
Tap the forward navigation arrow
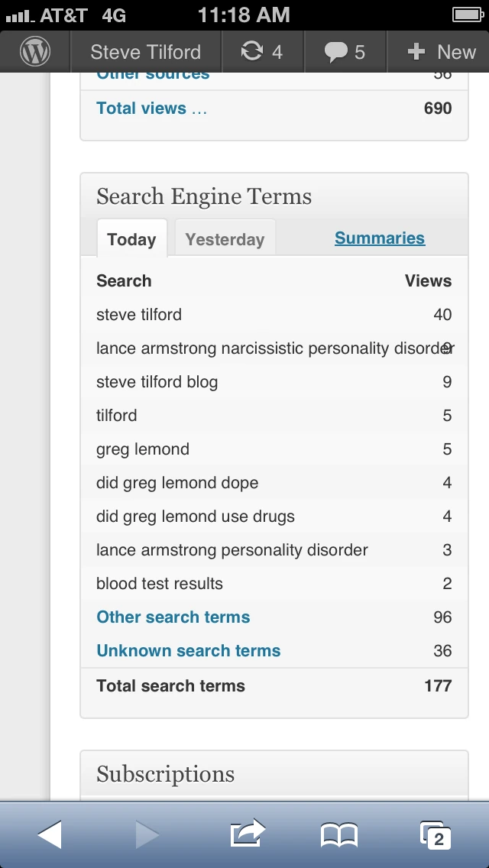[146, 834]
